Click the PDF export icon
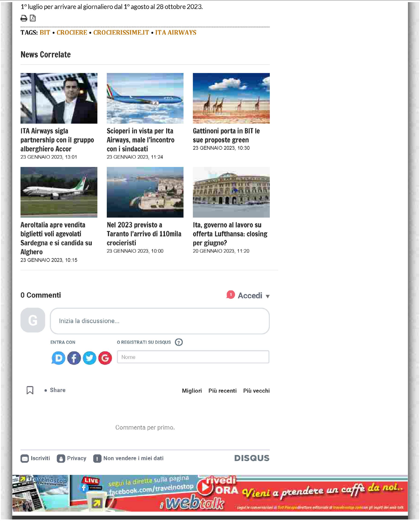 click(33, 18)
